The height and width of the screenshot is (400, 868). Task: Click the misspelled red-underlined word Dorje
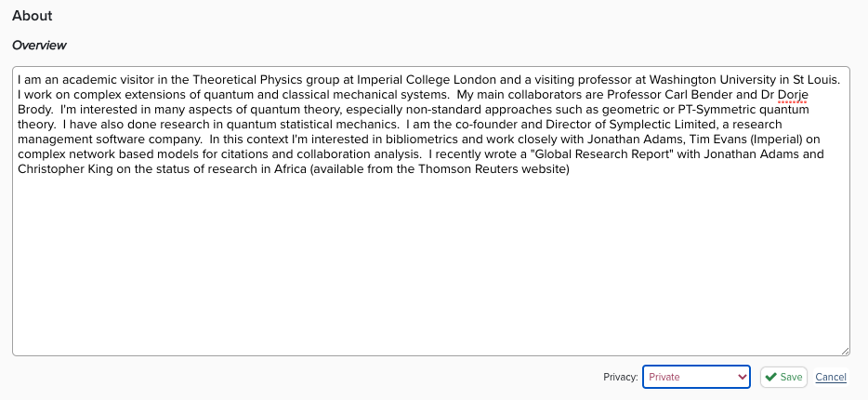[793, 94]
